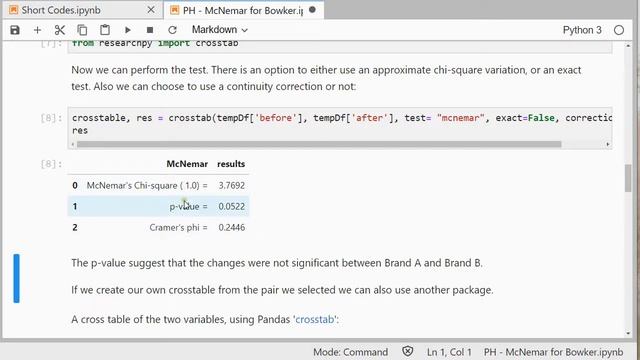
Task: Click the Cramer's phi row label
Action: click(178, 227)
